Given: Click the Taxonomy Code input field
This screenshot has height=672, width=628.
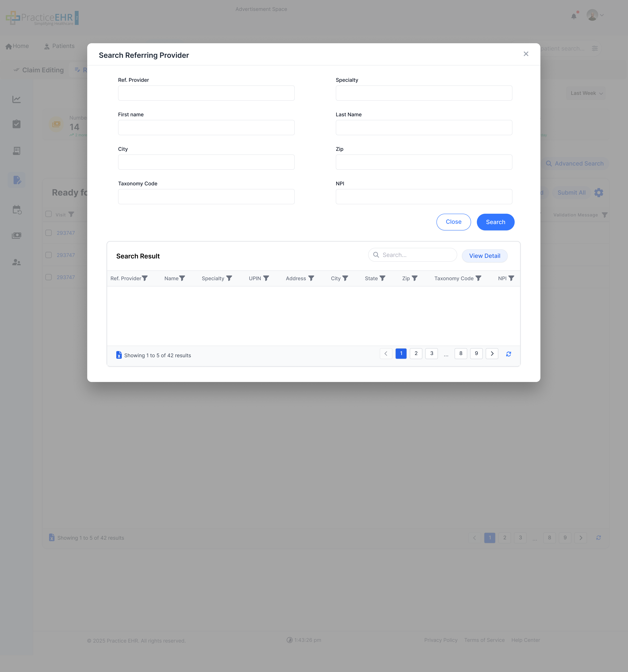Looking at the screenshot, I should coord(206,197).
